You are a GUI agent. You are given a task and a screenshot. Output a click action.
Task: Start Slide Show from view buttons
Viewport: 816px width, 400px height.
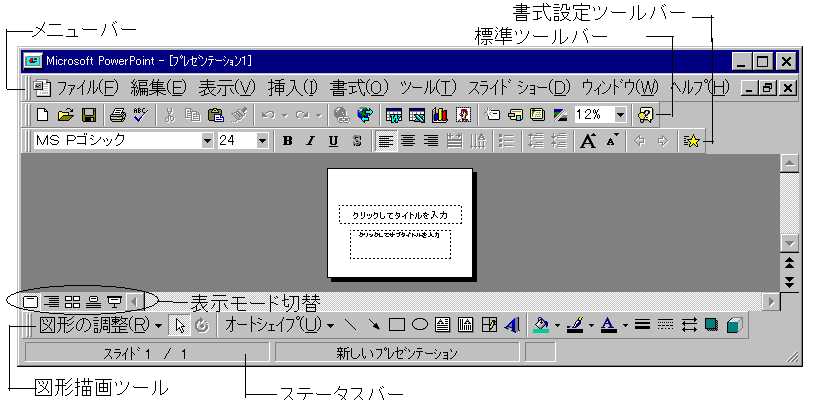(114, 301)
